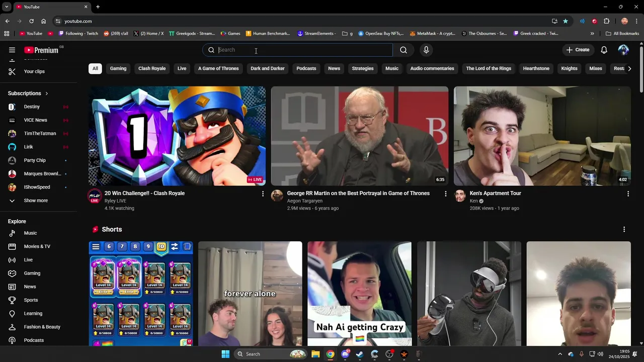Open the VICE News subscription
644x362 pixels.
pos(39,120)
